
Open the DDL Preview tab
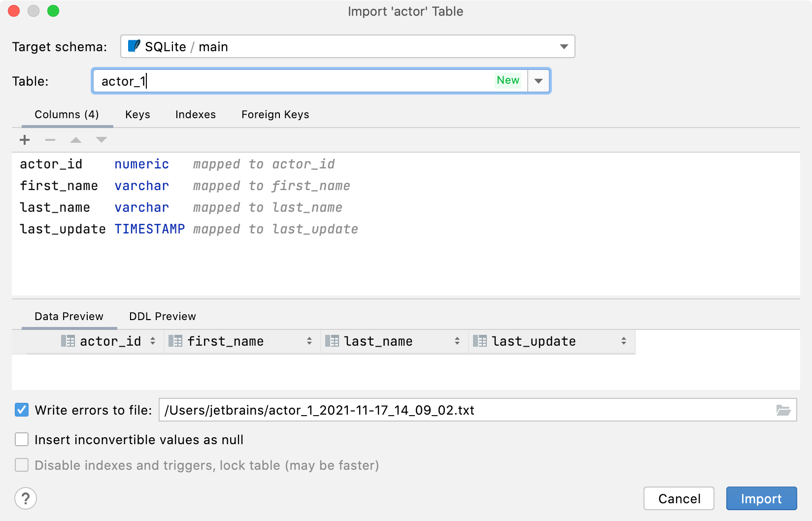(162, 316)
